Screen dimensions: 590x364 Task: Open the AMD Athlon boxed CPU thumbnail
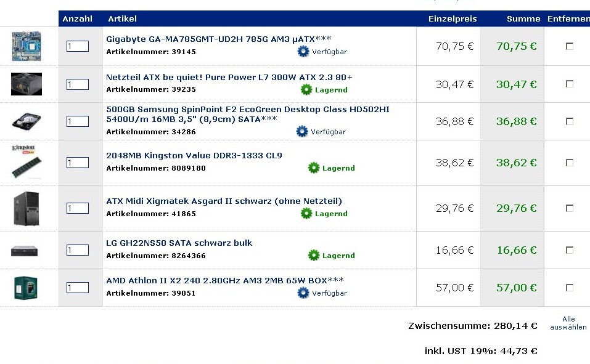[x=26, y=288]
